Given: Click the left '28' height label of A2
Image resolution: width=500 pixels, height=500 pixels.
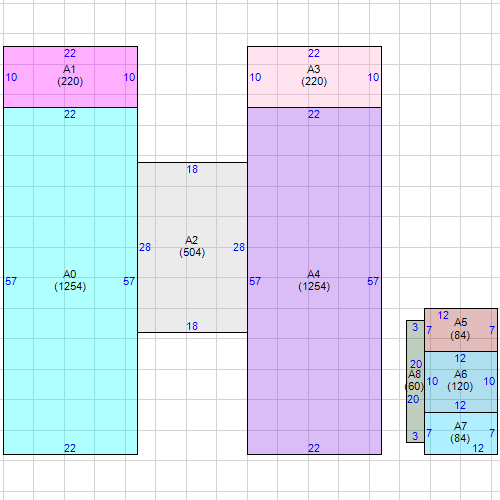Looking at the screenshot, I should [x=145, y=247].
